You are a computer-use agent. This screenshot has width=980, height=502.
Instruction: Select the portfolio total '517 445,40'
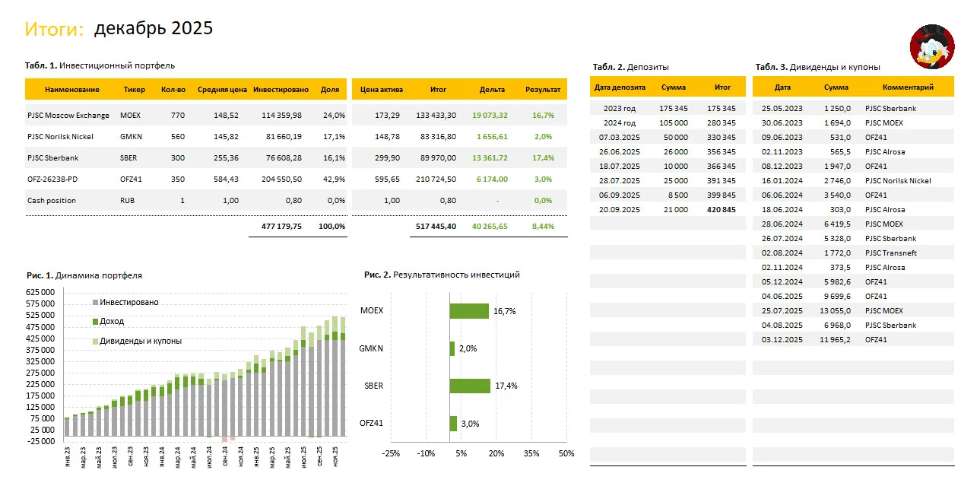pos(436,227)
